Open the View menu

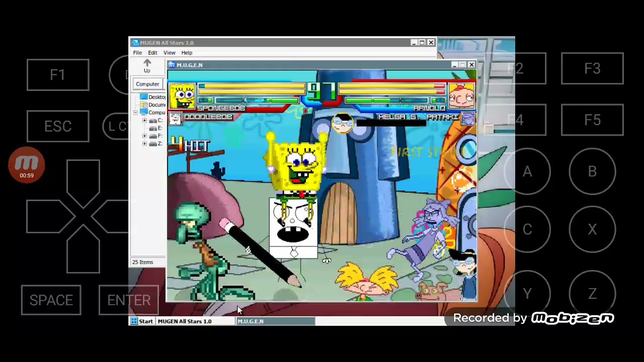[x=169, y=53]
